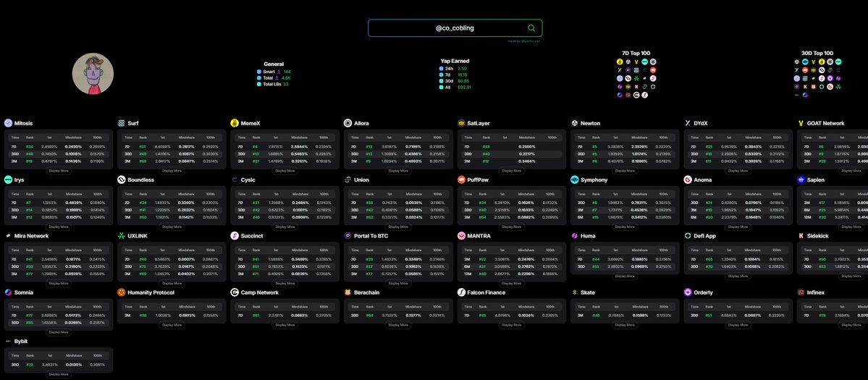The width and height of the screenshot is (868, 380).
Task: Click the Smart legend color swatch
Action: (259, 72)
